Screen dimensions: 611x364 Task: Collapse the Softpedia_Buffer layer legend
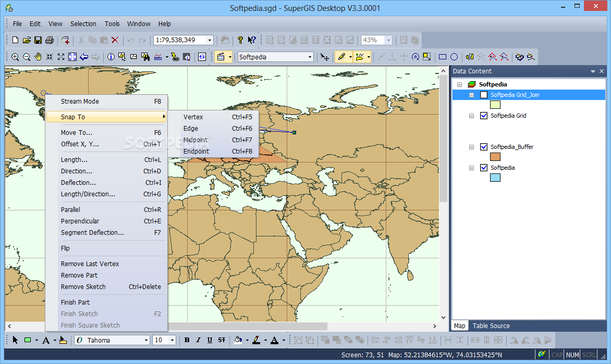pos(471,147)
